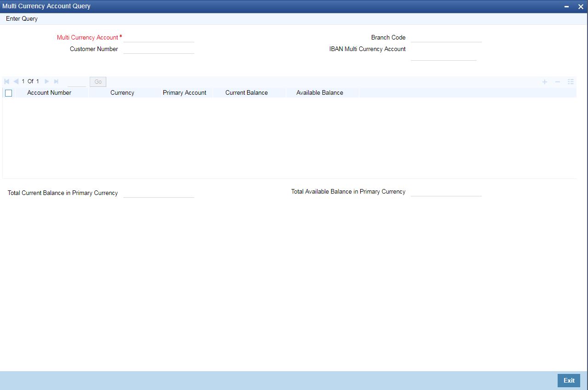588x390 pixels.
Task: Select the Current Balance column header
Action: point(247,92)
